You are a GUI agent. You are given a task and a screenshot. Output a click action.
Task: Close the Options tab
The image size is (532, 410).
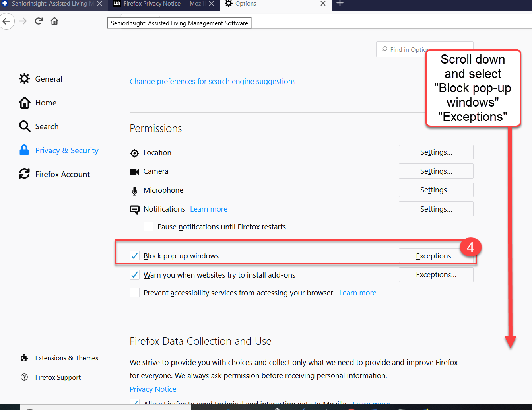(323, 4)
